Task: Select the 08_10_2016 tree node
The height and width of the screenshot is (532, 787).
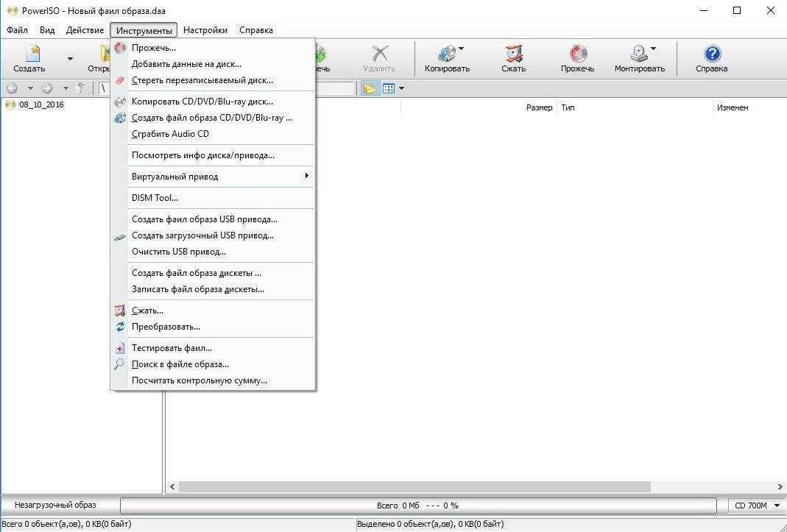Action: click(x=41, y=105)
